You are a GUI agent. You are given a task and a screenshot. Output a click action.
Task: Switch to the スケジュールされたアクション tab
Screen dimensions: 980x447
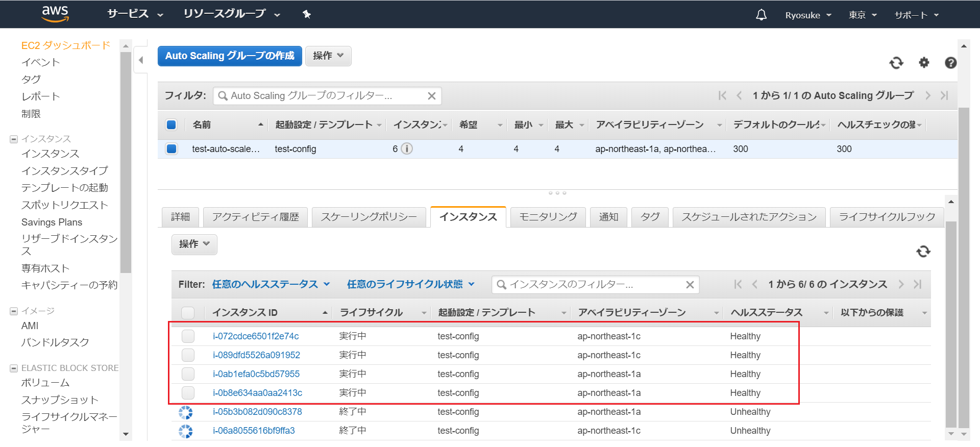pyautogui.click(x=749, y=217)
